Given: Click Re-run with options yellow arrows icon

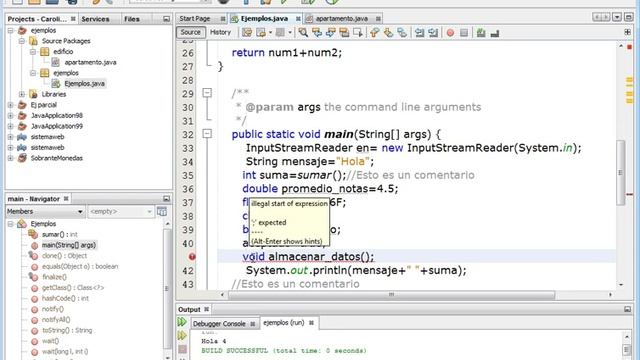Looking at the screenshot, I should (182, 336).
